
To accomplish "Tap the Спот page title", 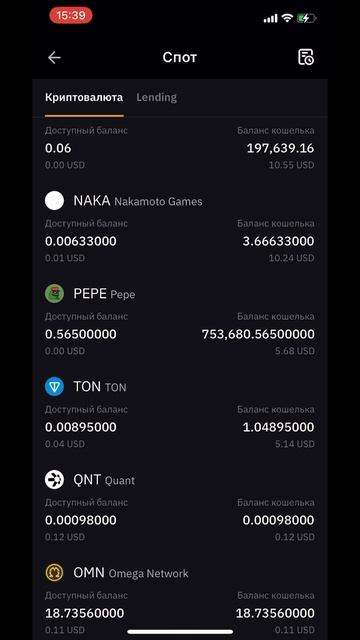I will 180,57.
